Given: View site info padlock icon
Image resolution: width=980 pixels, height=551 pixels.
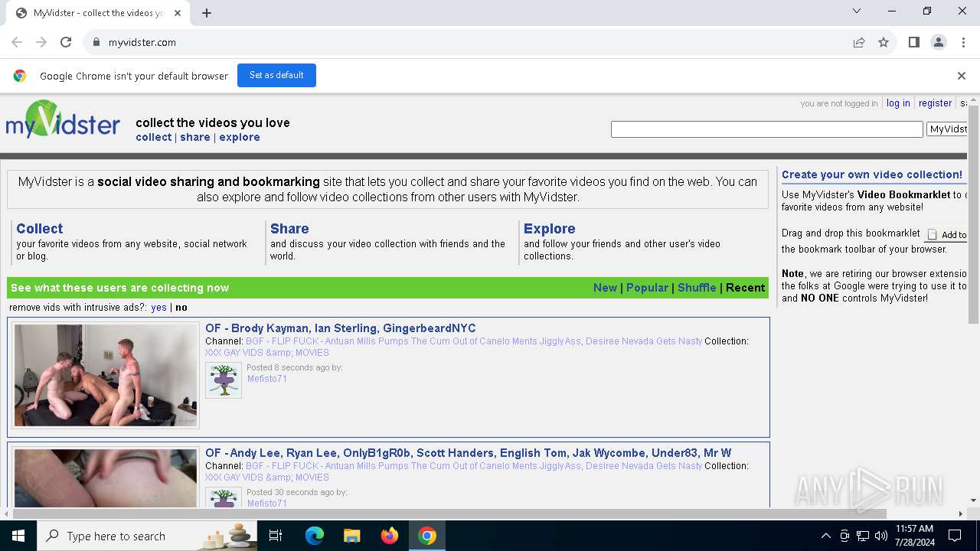Looking at the screenshot, I should click(x=96, y=42).
